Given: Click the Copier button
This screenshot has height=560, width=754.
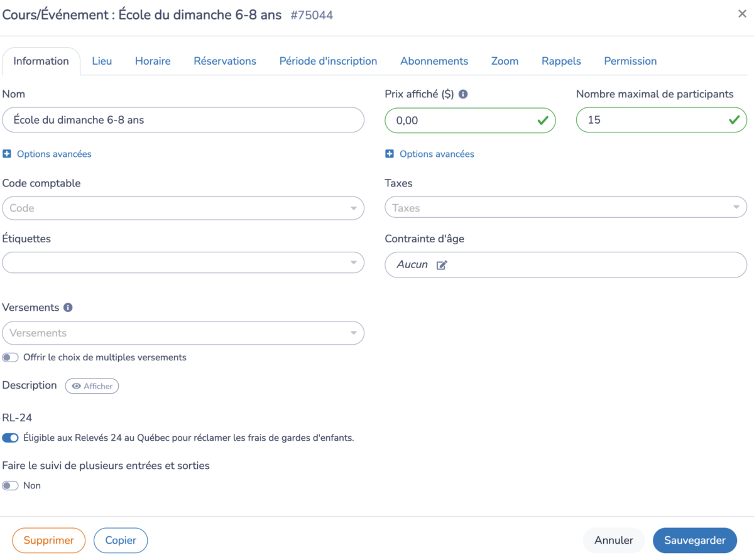Looking at the screenshot, I should point(121,540).
